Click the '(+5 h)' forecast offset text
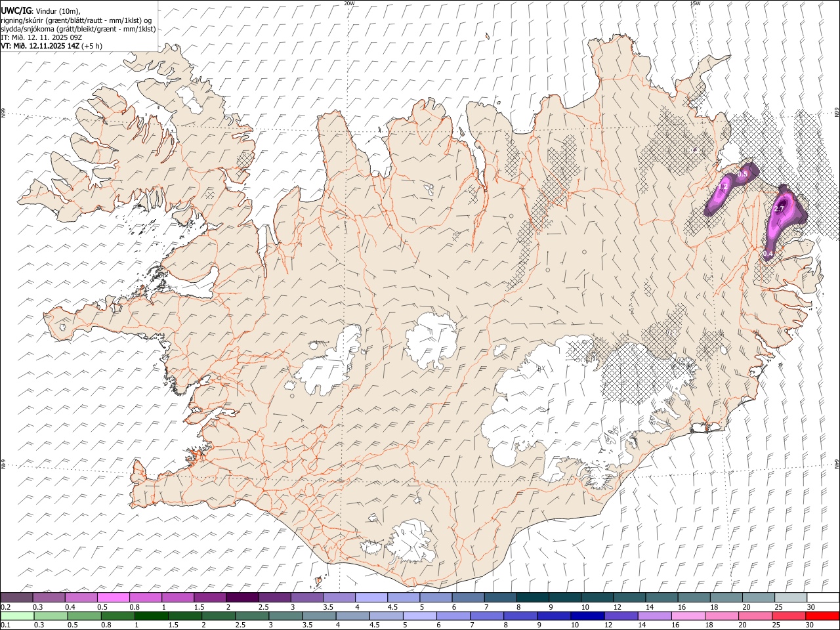 pyautogui.click(x=93, y=46)
